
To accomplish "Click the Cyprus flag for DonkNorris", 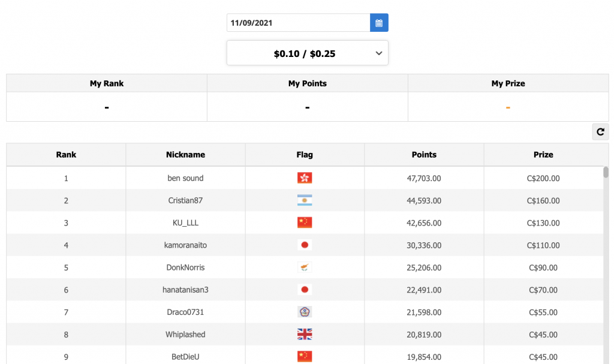I will [305, 267].
